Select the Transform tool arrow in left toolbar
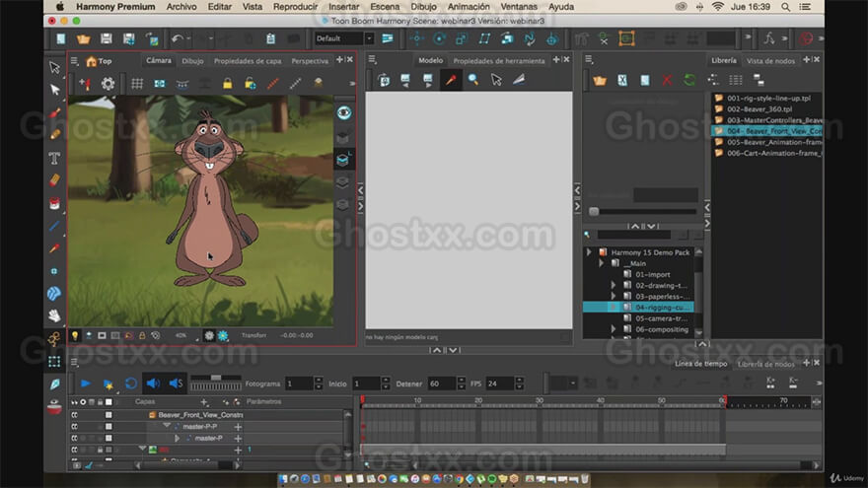The width and height of the screenshot is (868, 488). click(x=54, y=67)
